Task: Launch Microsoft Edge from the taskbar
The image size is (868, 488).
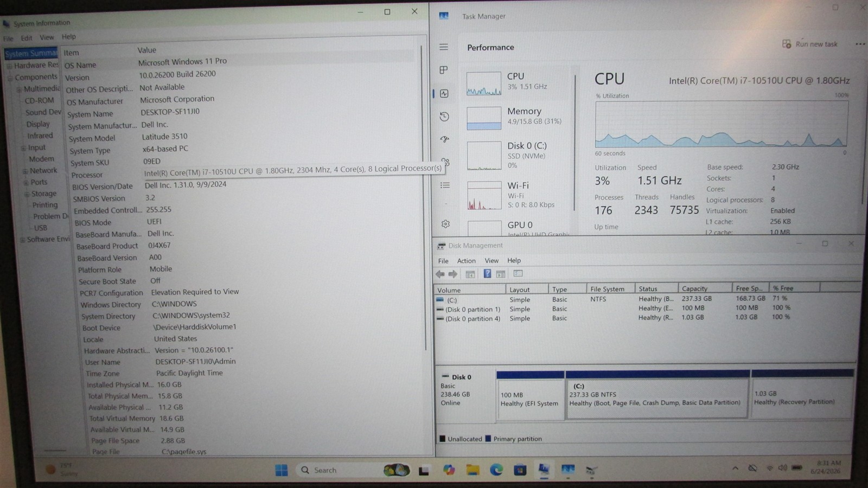Action: tap(496, 470)
